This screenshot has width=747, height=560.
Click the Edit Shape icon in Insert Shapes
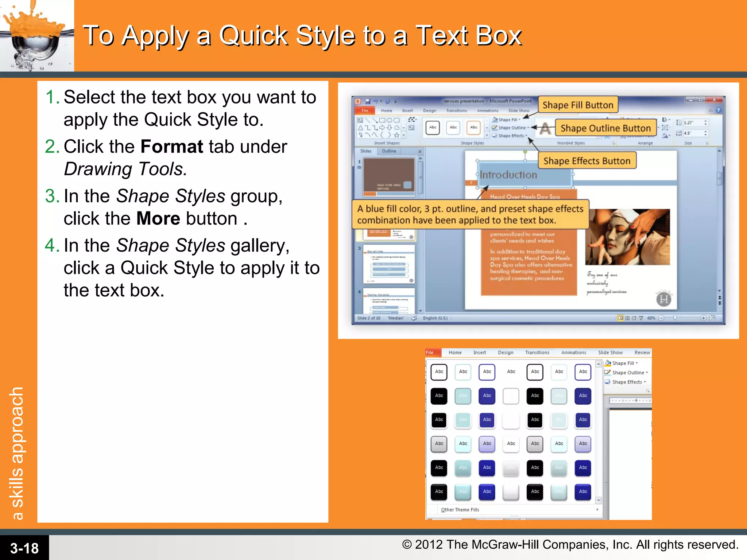pyautogui.click(x=412, y=120)
